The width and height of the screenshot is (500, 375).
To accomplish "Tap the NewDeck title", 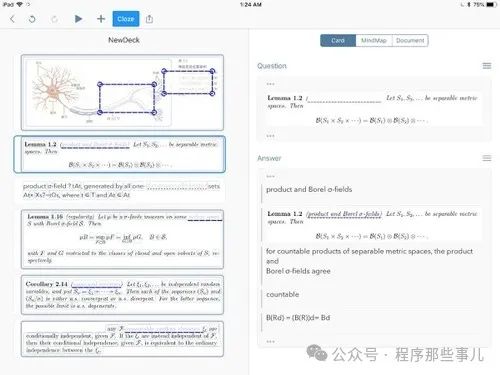I will [x=124, y=40].
